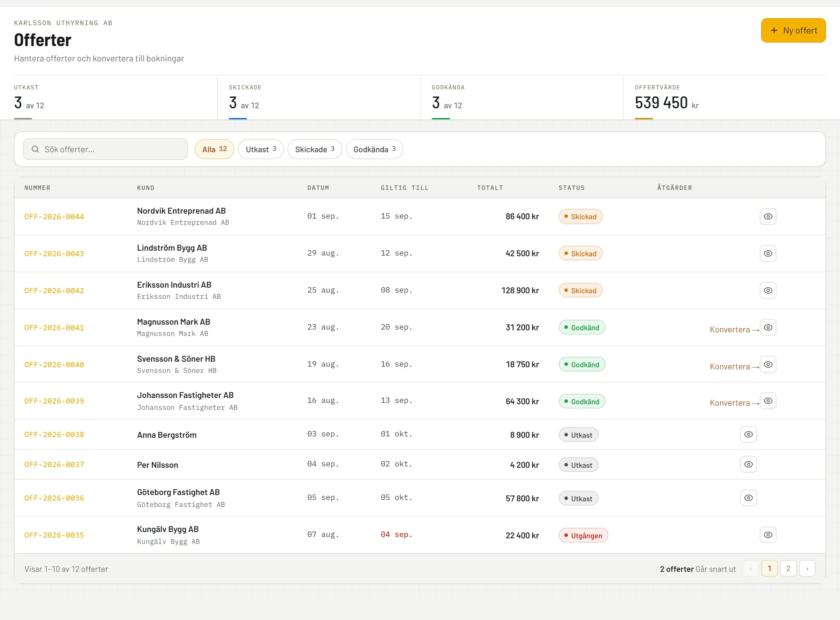
Task: Click Utkast badge on Anna Bergström row
Action: [578, 435]
